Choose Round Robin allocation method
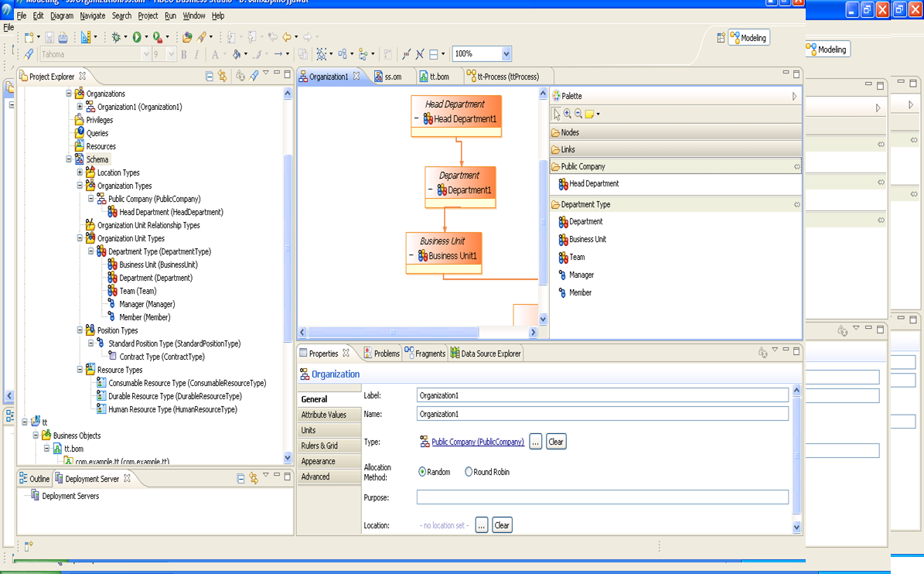This screenshot has height=574, width=924. (470, 472)
